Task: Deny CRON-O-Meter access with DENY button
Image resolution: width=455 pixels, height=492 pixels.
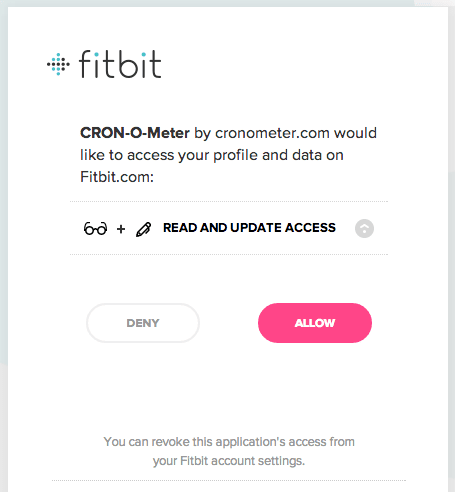Action: (143, 323)
